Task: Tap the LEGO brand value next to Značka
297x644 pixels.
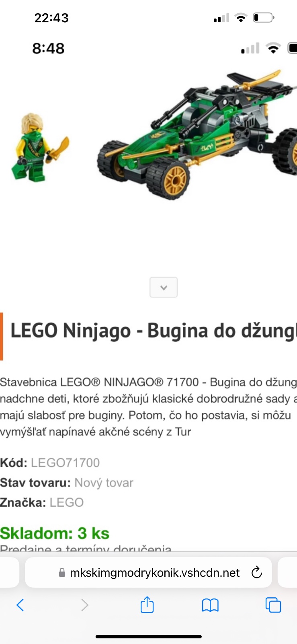Action: point(67,502)
